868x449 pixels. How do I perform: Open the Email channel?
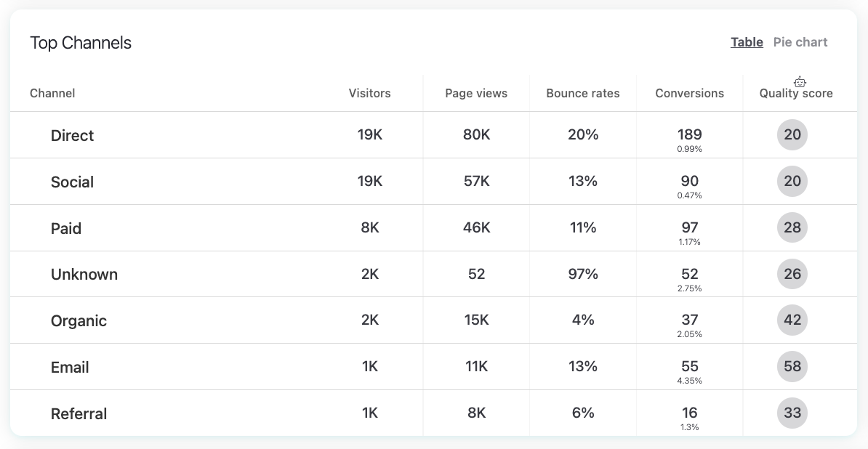click(70, 368)
